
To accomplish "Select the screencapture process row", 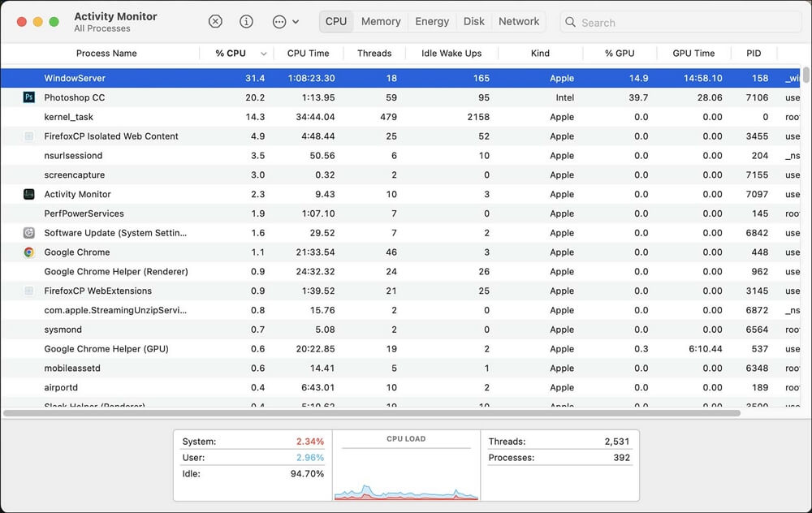I will (x=400, y=175).
